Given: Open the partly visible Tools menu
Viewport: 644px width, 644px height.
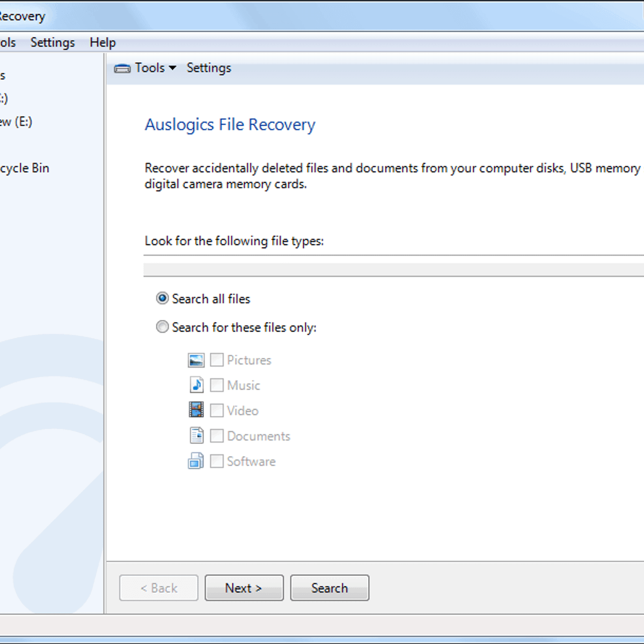Looking at the screenshot, I should [x=8, y=42].
